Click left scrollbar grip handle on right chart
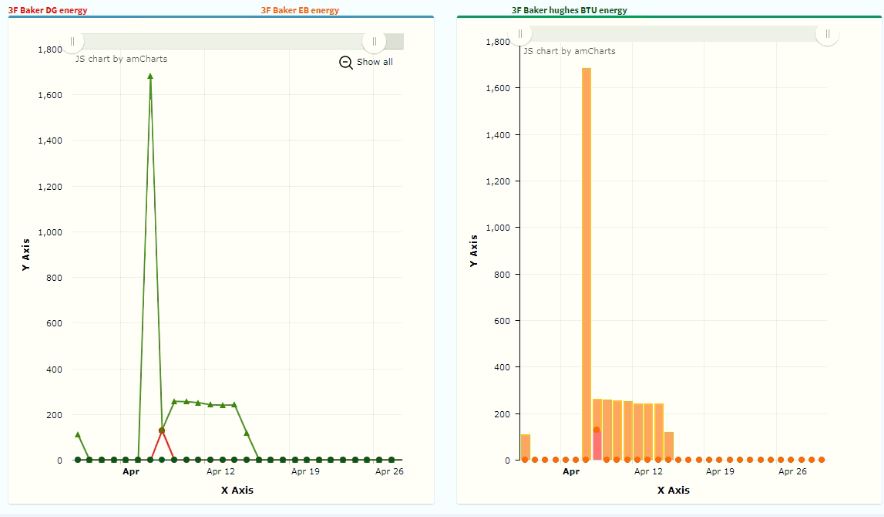Screen dimensions: 884x517 click(x=520, y=34)
